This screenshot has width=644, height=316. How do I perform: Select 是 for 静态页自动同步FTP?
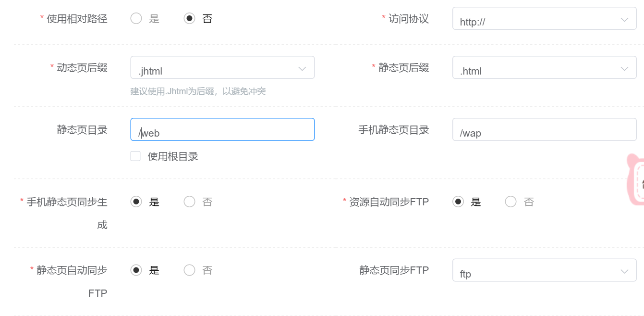pos(136,270)
